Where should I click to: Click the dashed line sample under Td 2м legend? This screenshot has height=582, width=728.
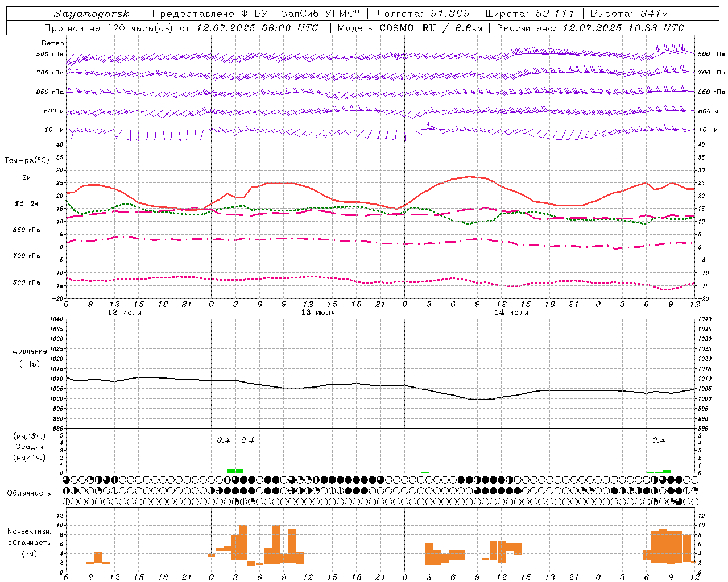pos(26,210)
